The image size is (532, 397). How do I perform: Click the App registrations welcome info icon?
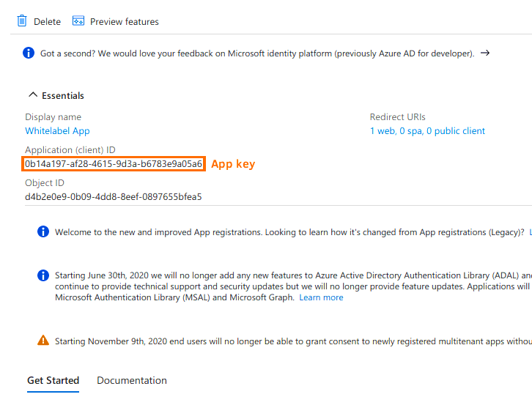43,231
